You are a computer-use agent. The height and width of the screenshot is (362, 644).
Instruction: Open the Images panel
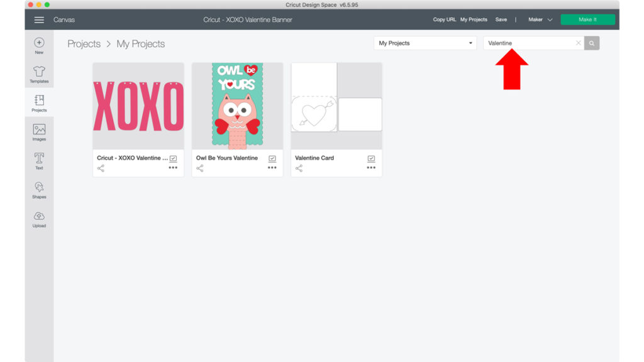point(39,132)
